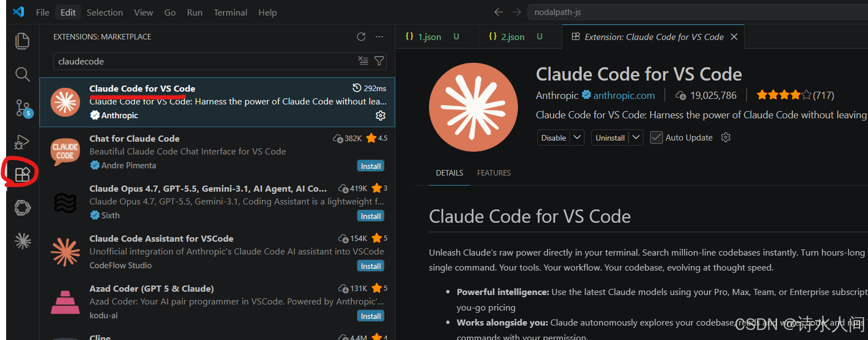Click the kodu-ai publisher name
Screen dimensions: 868x340
tap(103, 316)
